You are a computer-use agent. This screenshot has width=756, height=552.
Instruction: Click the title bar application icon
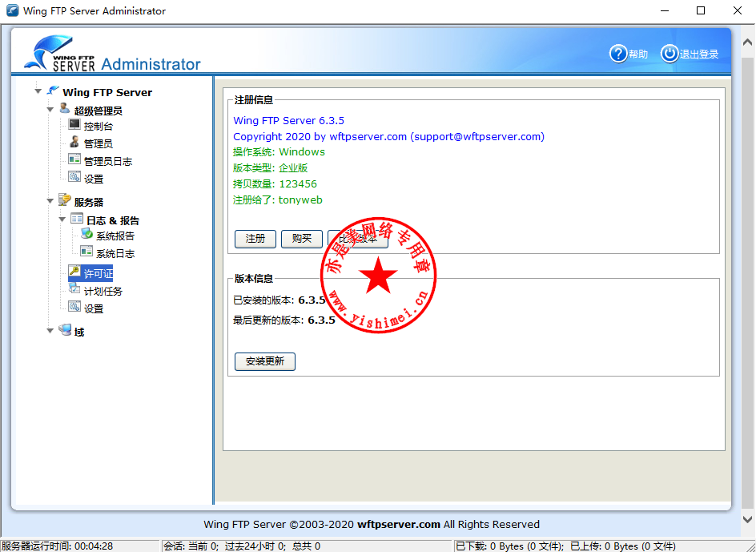(13, 10)
